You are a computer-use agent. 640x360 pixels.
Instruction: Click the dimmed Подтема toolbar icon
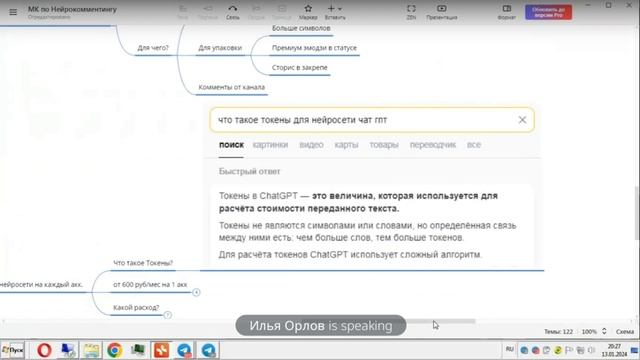tap(208, 12)
